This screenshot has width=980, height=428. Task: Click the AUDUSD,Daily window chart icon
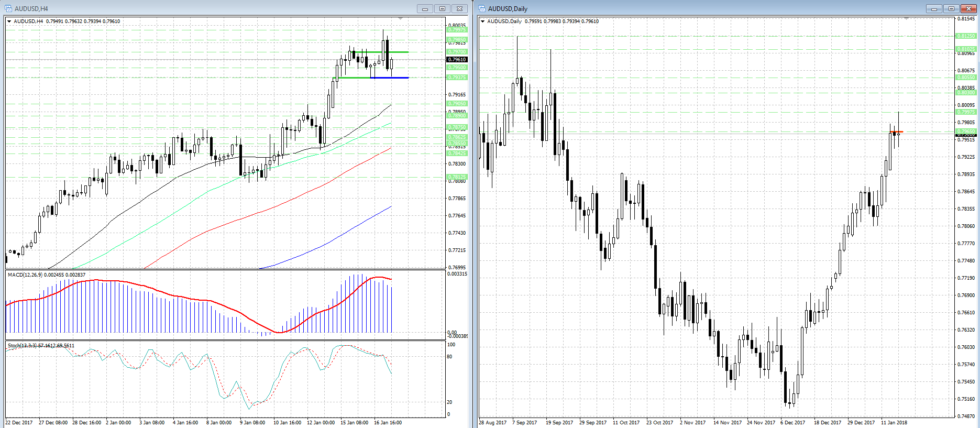pos(482,8)
